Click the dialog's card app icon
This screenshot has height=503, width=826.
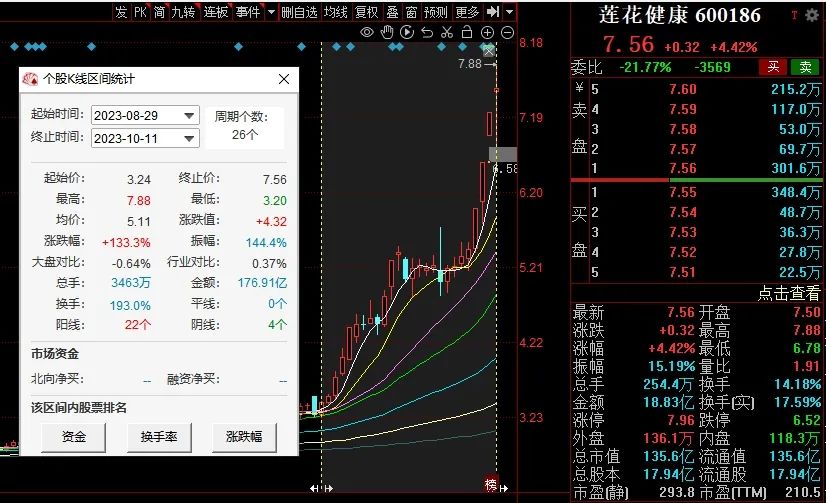(x=31, y=79)
